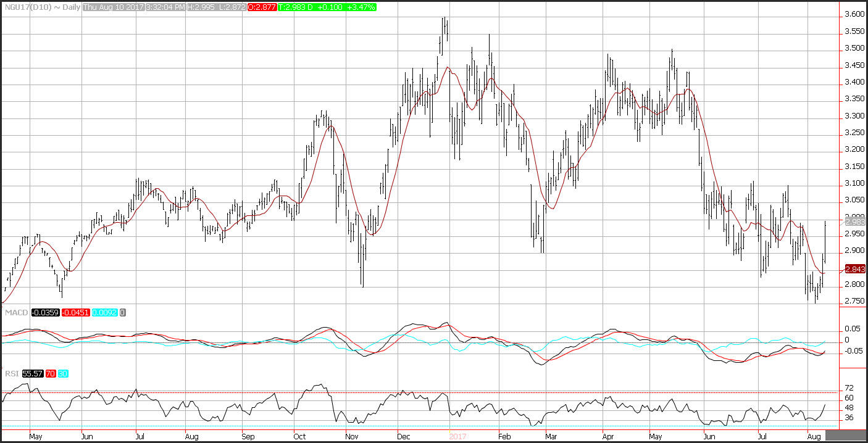Click the 3.600 label on price axis
This screenshot has width=868, height=443.
(x=853, y=14)
